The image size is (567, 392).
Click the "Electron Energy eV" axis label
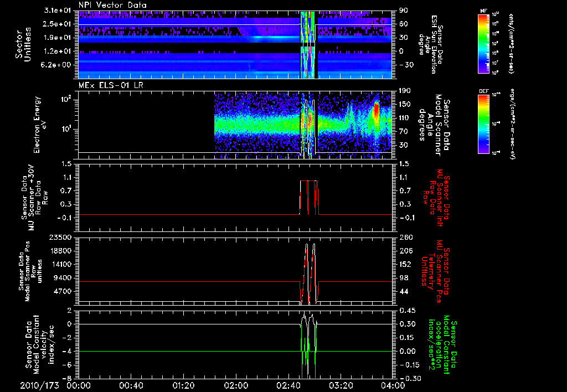tap(39, 125)
